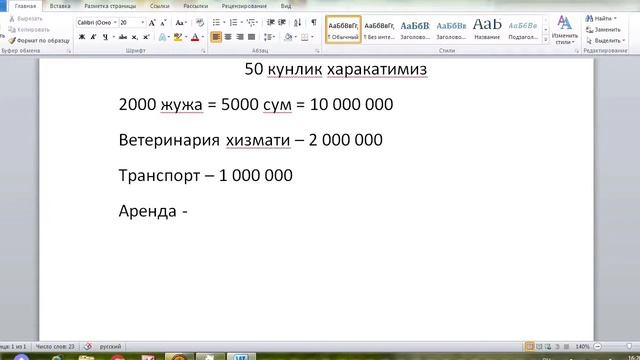Screen dimensions: 640x360
Task: Click 140% zoom level
Action: [x=582, y=347]
